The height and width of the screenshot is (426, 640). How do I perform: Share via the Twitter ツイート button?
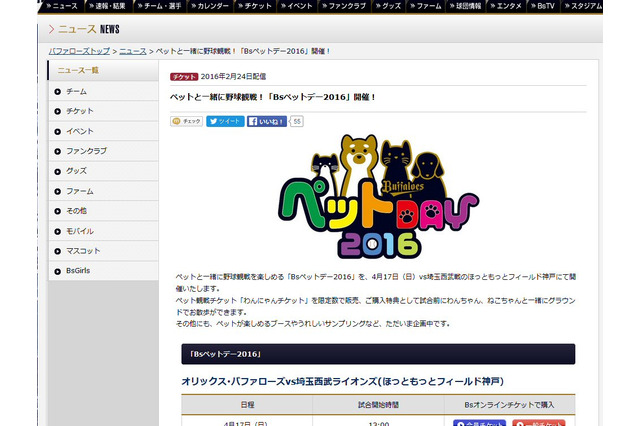tap(225, 121)
